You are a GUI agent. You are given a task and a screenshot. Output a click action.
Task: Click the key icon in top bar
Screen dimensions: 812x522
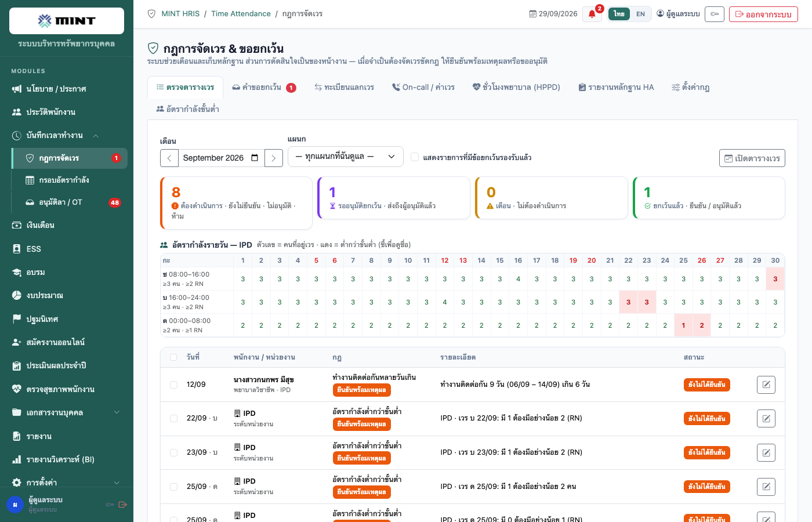pyautogui.click(x=715, y=14)
